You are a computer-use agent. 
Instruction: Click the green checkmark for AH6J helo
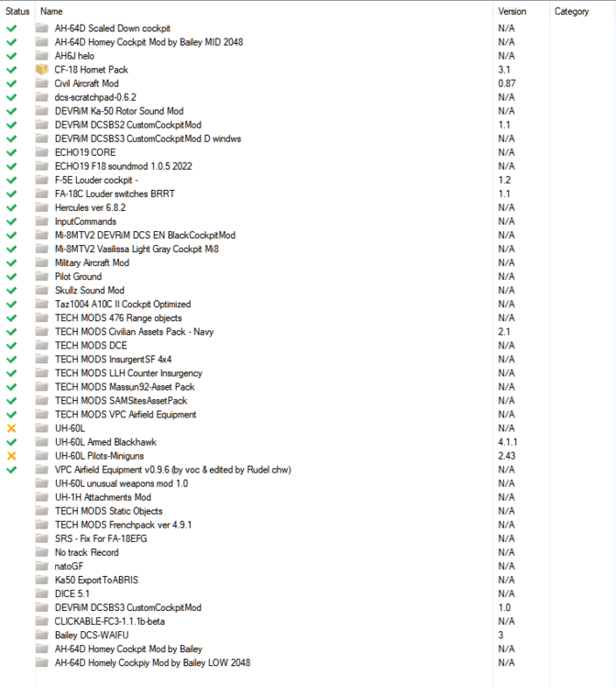pos(12,56)
